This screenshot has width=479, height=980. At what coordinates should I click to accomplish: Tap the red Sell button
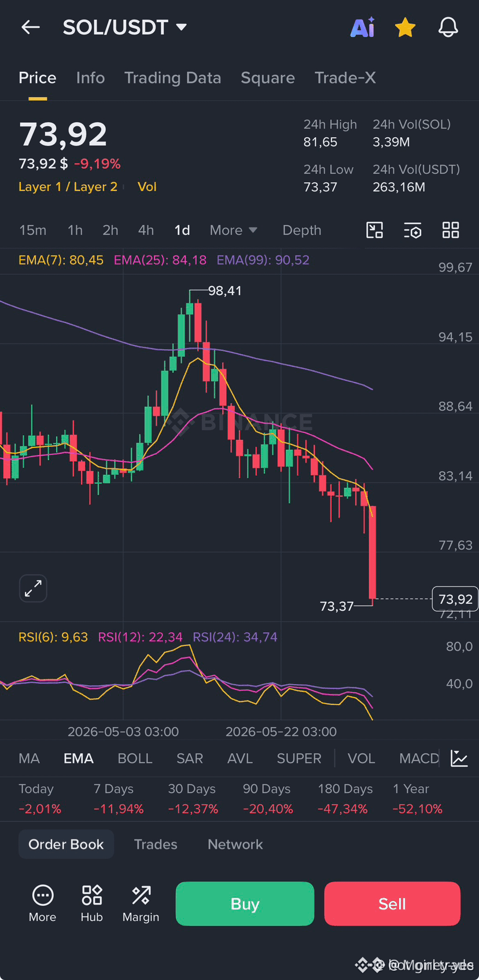[x=392, y=904]
